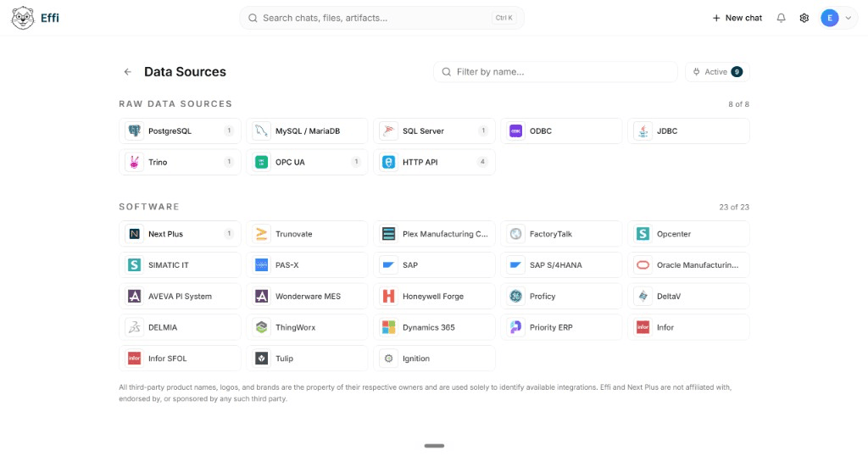
Task: Click the FactoryTalk icon
Action: (x=515, y=234)
